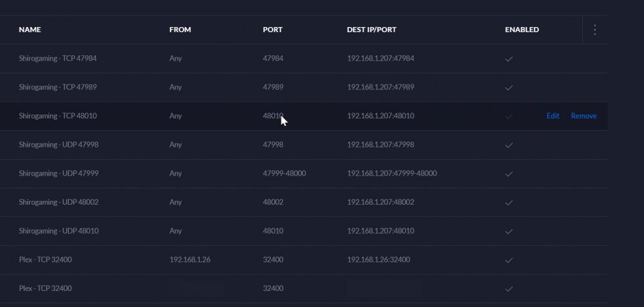Click the 47999-48000 port range cell
Viewport: 644px width, 307px height.
284,173
